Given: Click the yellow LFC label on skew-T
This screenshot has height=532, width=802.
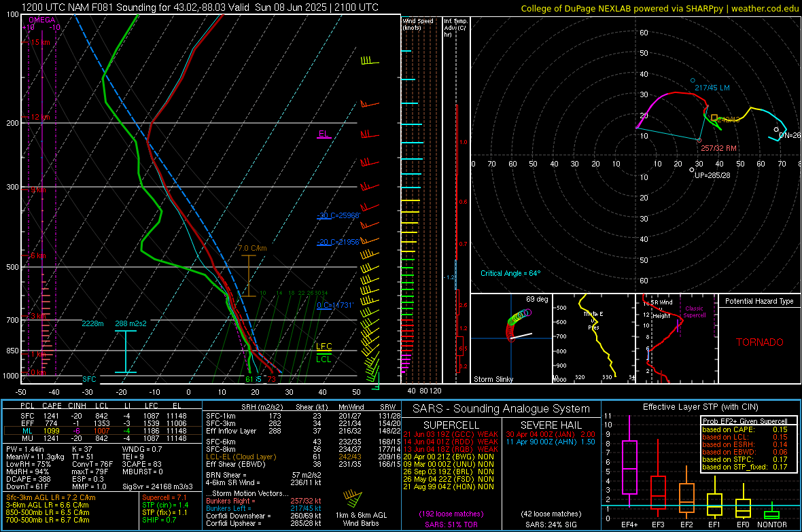Looking at the screenshot, I should point(324,347).
